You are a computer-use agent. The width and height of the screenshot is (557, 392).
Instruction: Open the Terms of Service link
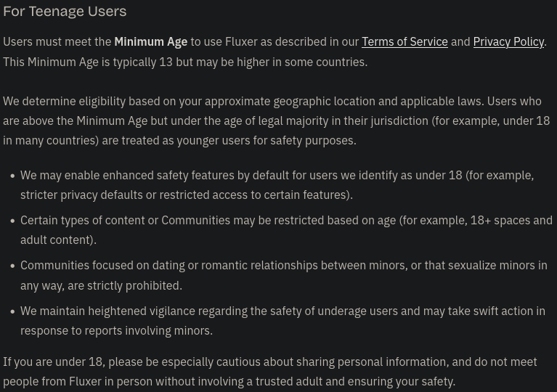(x=404, y=42)
